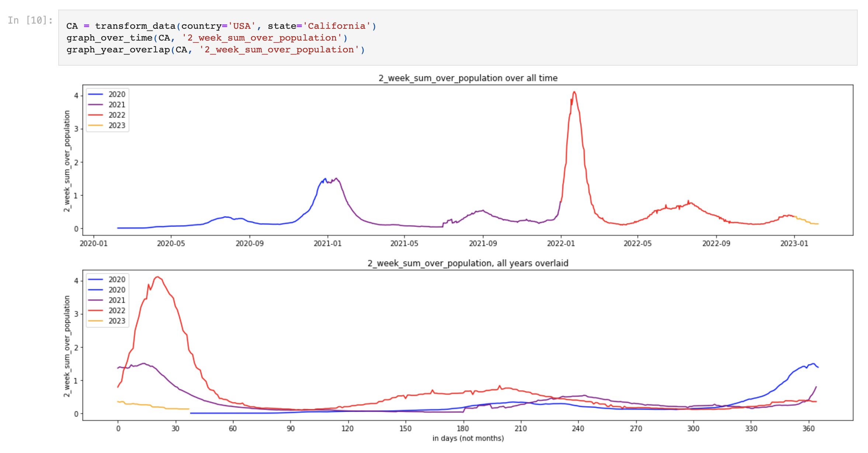Click the 'in days (not months)' axis label
Viewport: 868px width, 453px height.
coord(468,438)
